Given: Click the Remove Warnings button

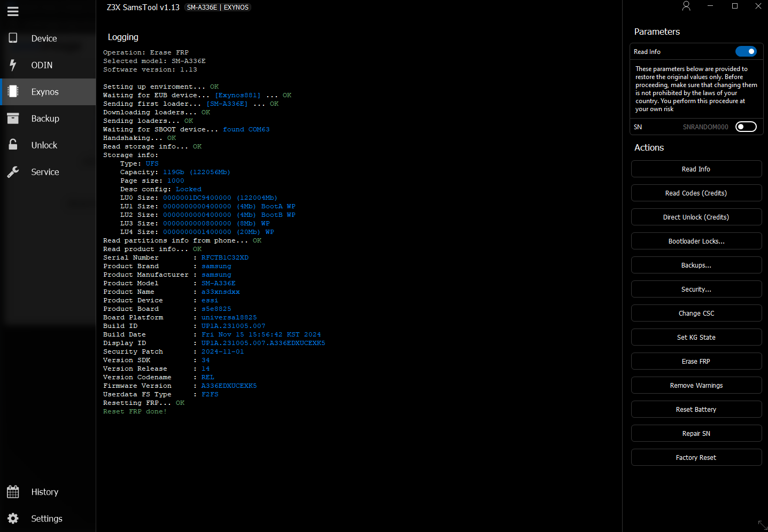Looking at the screenshot, I should pos(696,385).
